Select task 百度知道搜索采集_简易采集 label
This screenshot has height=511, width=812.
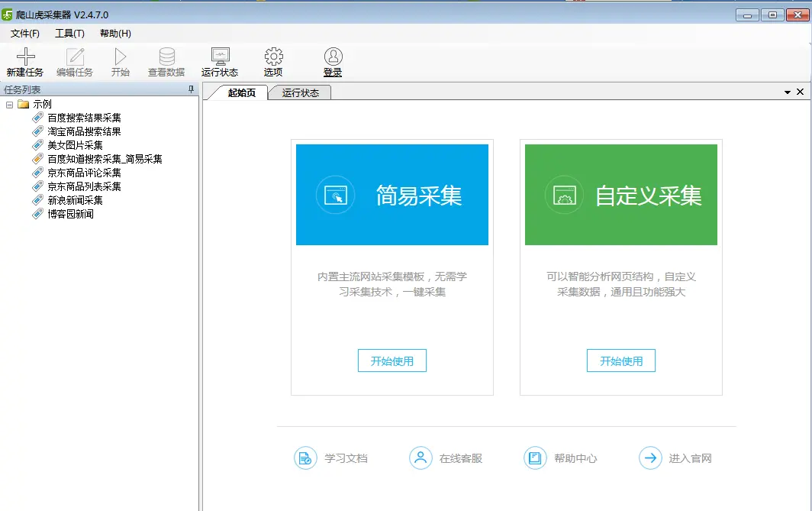click(x=105, y=159)
